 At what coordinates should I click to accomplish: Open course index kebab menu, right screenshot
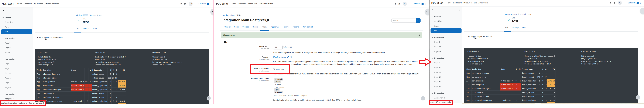pyautogui.click(x=459, y=10)
